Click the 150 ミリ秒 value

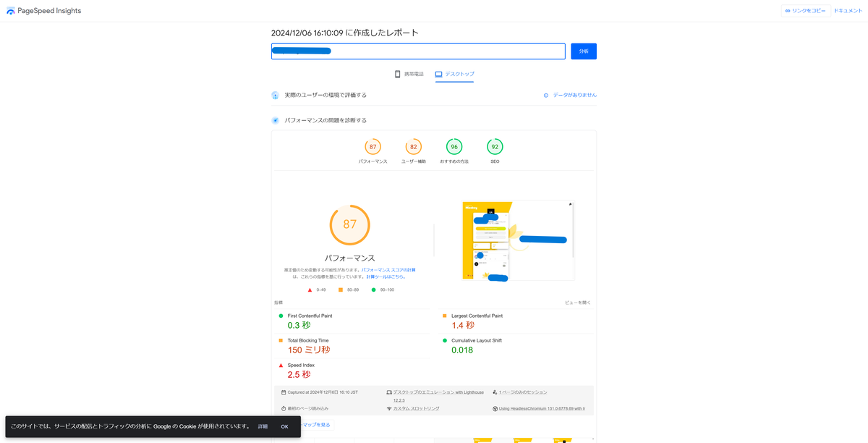click(309, 350)
